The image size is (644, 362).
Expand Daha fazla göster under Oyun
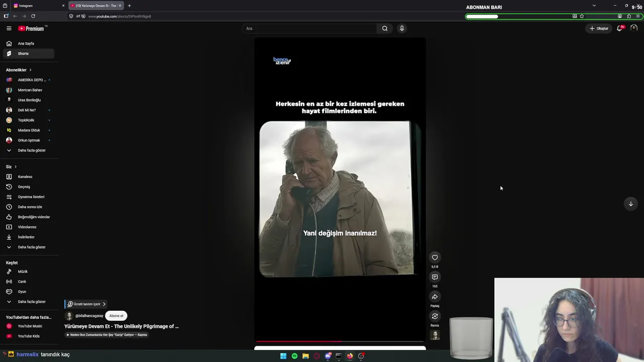[29, 302]
